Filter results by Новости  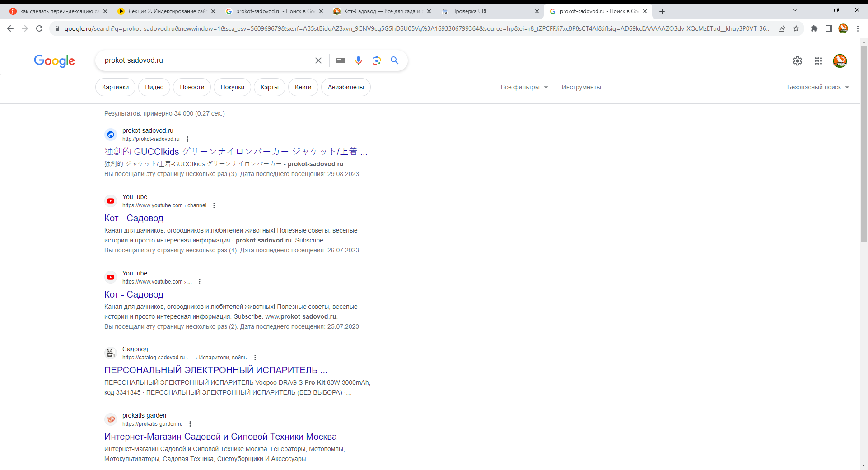192,87
